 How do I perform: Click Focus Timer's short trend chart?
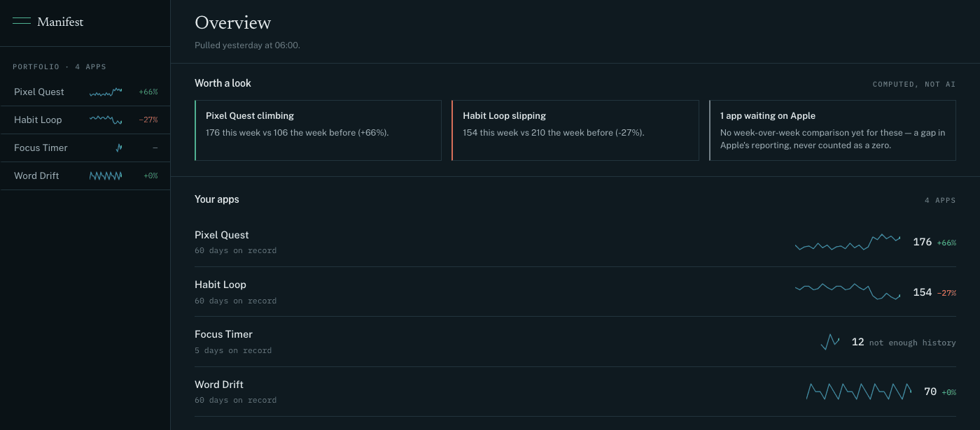pyautogui.click(x=830, y=342)
